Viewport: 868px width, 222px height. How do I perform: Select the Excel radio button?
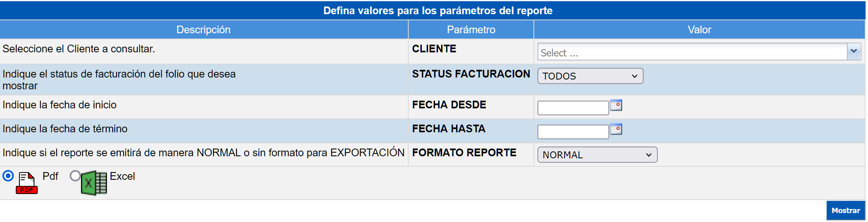(x=75, y=176)
